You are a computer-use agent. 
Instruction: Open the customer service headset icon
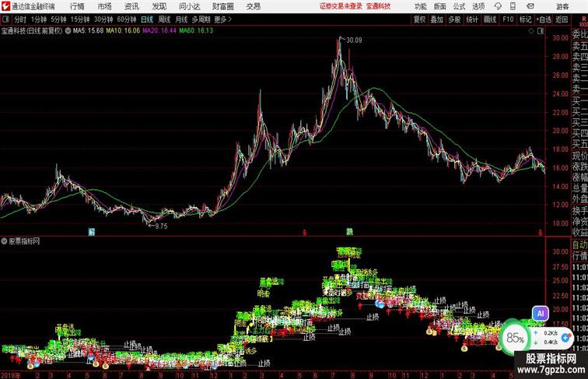498,6
